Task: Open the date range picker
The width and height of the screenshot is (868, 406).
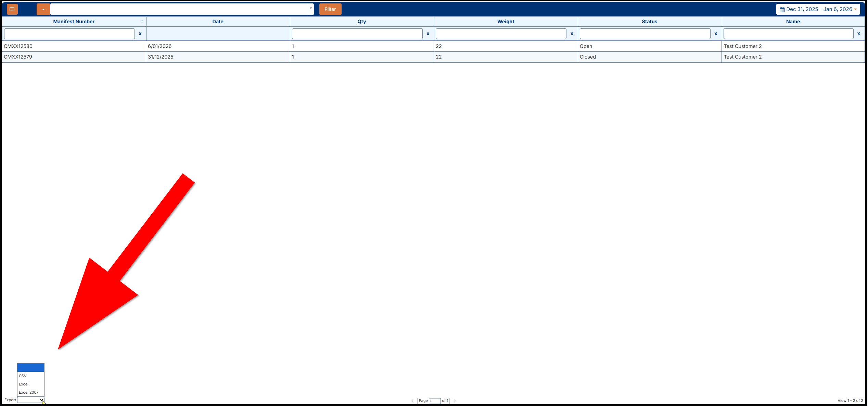Action: click(x=818, y=9)
